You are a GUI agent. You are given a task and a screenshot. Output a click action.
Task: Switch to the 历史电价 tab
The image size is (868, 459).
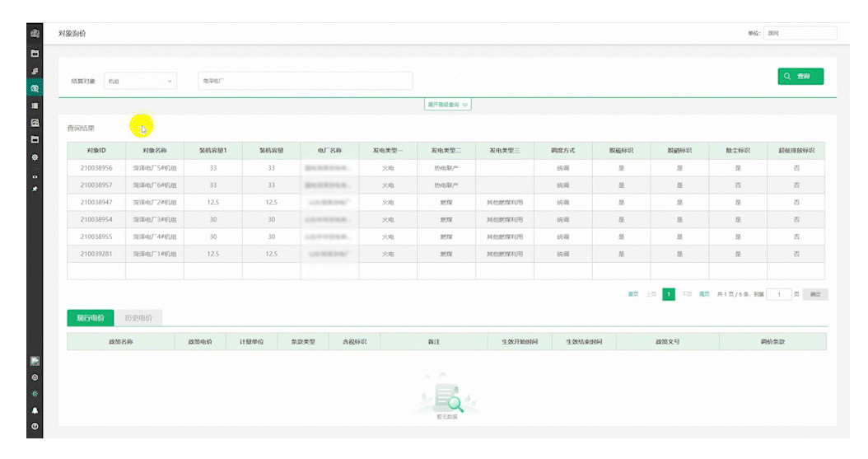click(138, 317)
